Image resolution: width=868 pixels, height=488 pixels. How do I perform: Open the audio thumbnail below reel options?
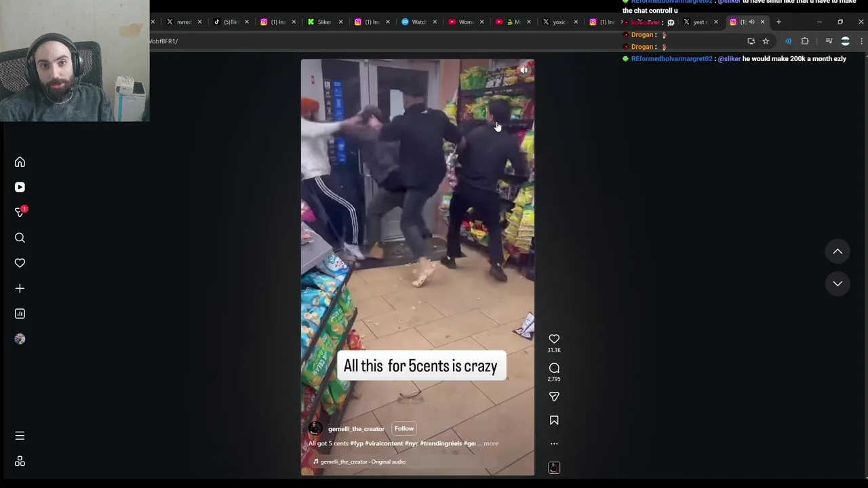[554, 468]
